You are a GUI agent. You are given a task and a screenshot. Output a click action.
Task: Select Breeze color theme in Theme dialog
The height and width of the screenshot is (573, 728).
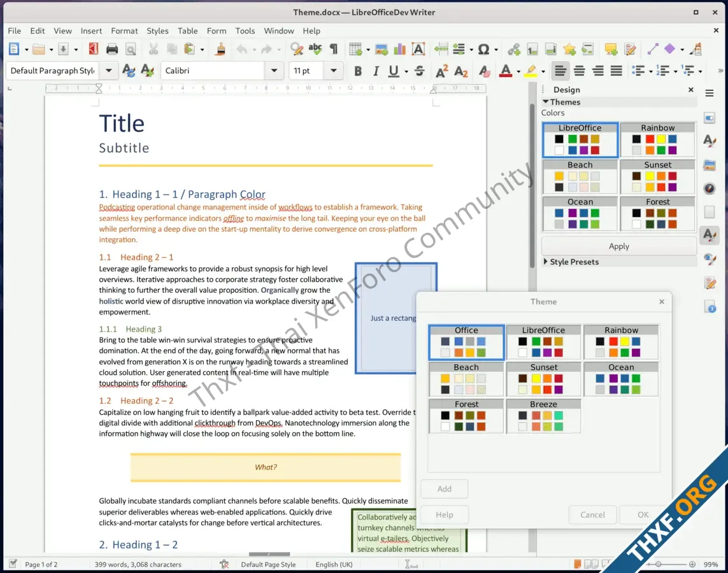[543, 416]
